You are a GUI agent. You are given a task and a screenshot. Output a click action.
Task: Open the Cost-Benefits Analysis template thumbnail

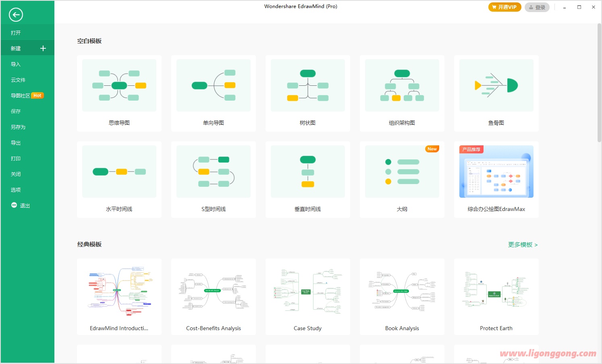(214, 291)
